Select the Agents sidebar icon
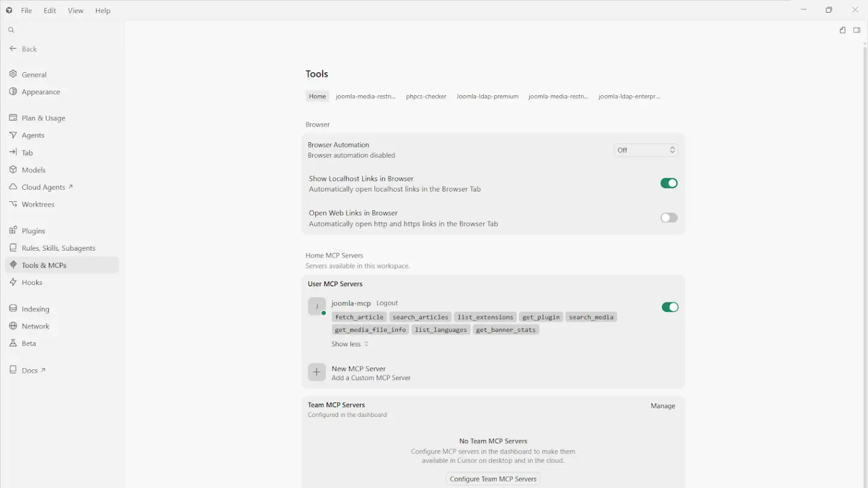 pos(13,135)
